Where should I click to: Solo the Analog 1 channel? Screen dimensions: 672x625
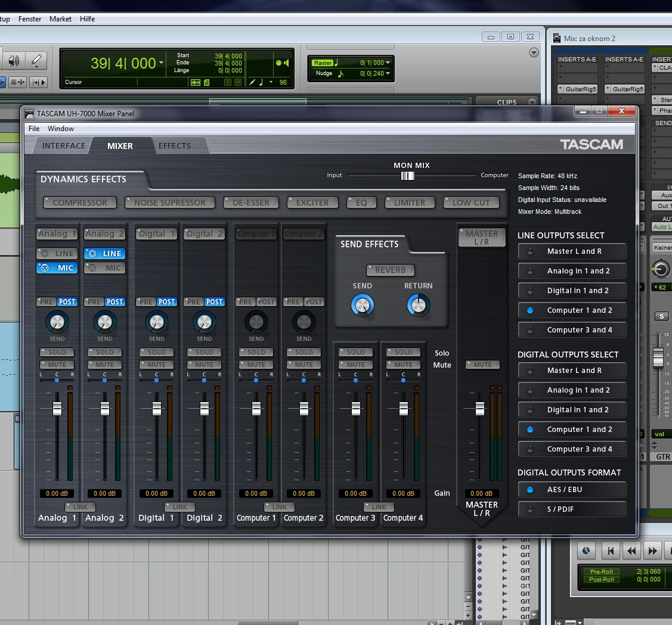pyautogui.click(x=57, y=352)
